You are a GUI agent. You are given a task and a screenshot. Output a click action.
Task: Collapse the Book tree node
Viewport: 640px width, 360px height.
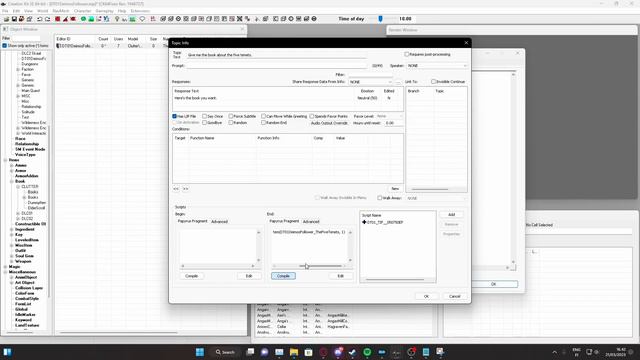12,181
